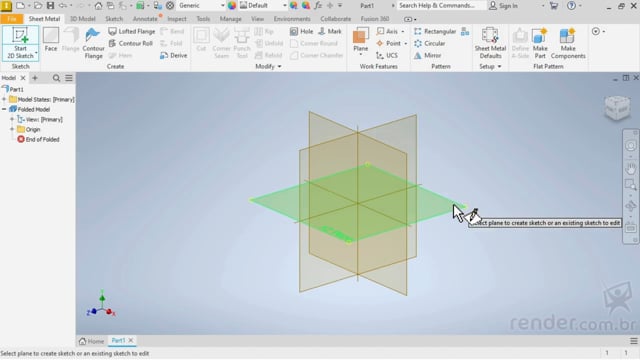
Task: Switch to the Sketch ribbon tab
Action: click(114, 19)
